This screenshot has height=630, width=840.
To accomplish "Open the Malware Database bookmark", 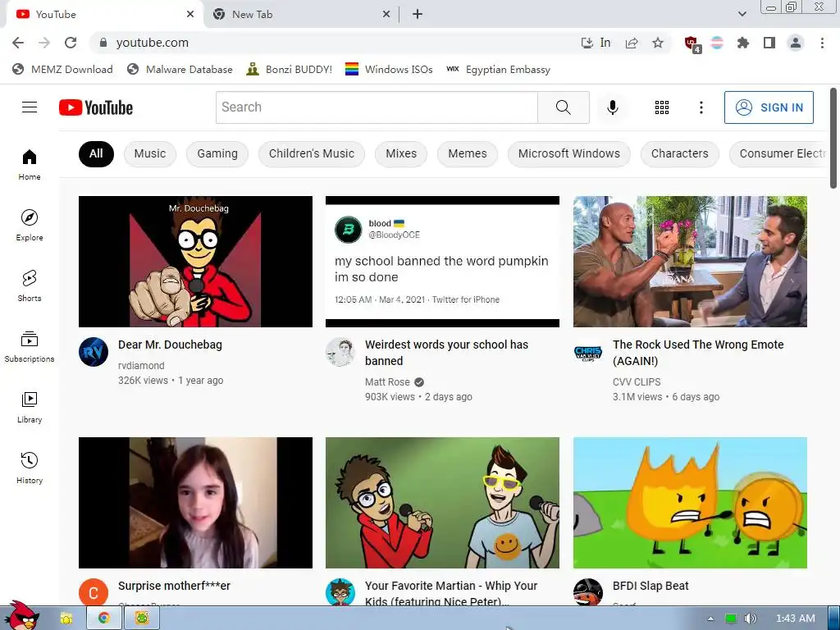I will click(180, 69).
